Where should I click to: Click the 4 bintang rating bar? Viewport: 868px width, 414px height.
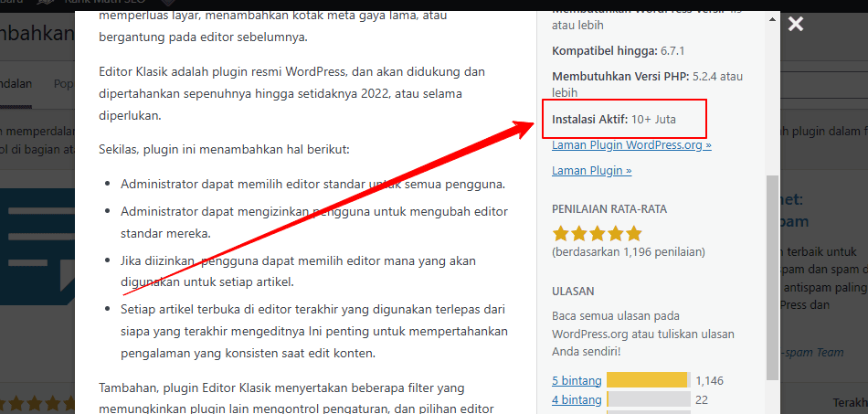[648, 399]
